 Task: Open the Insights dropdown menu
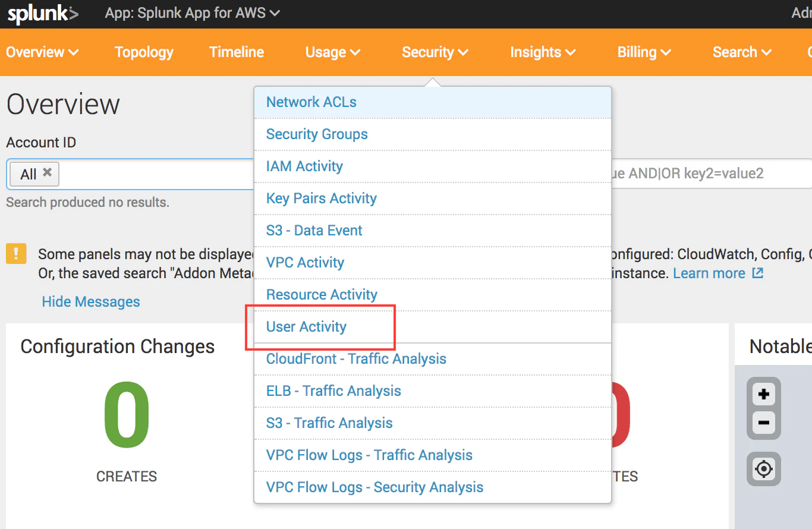click(543, 52)
